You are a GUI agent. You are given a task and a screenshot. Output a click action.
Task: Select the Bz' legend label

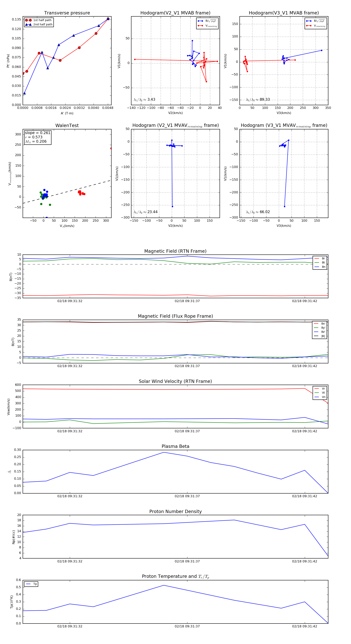(x=323, y=332)
